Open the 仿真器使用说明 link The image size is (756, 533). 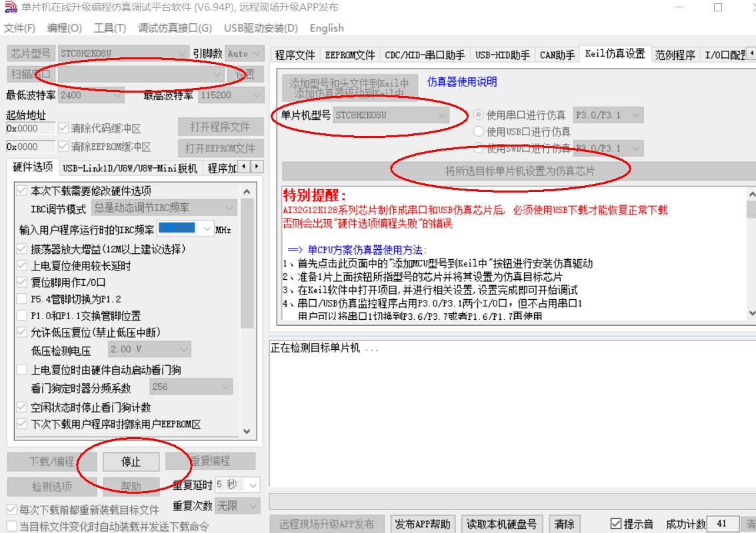point(462,82)
